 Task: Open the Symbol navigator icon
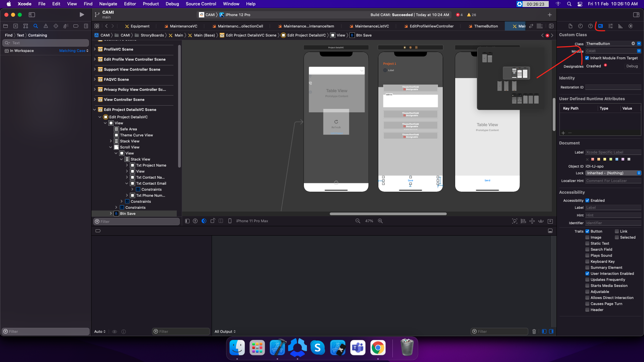(x=25, y=26)
